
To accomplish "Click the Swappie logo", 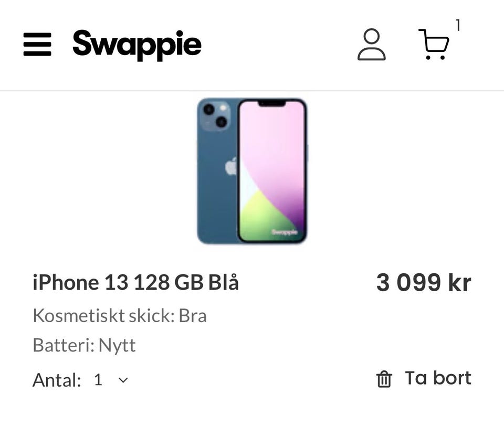I will click(x=137, y=44).
